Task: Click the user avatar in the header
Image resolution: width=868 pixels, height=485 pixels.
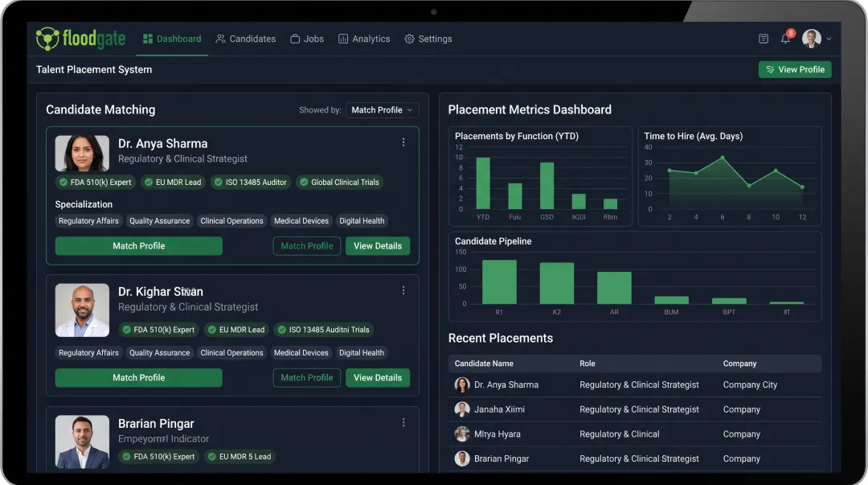Action: pyautogui.click(x=812, y=39)
